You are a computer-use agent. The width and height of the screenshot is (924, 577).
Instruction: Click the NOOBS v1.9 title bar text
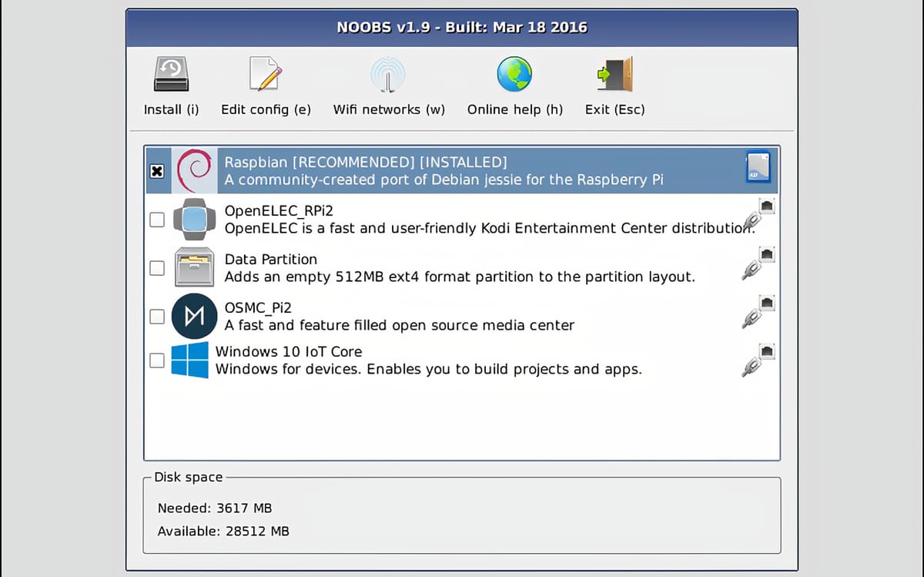462,27
